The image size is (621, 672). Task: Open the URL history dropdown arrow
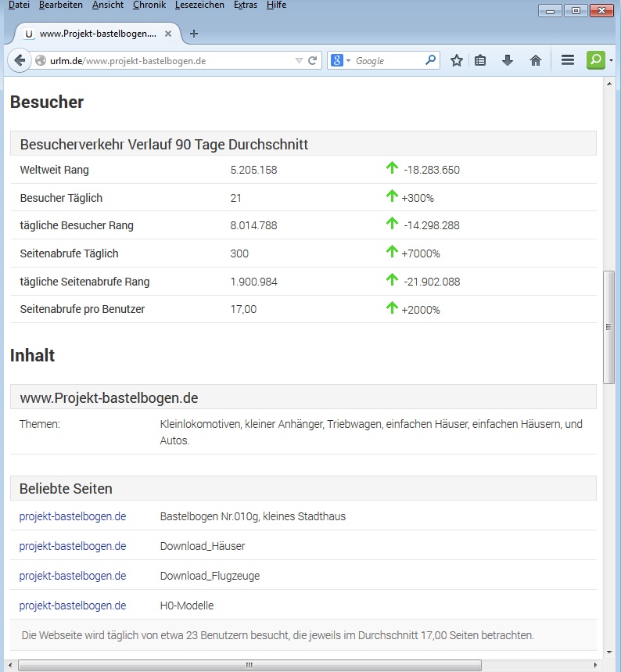299,61
